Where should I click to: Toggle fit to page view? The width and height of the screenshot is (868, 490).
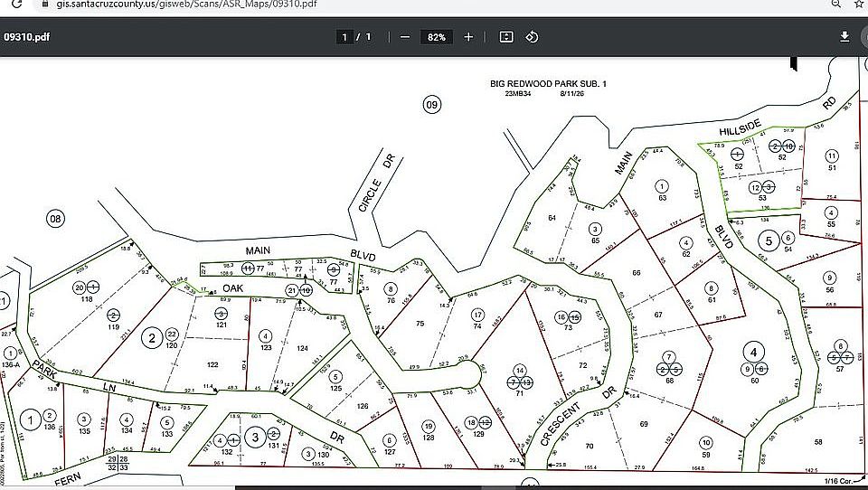point(506,37)
